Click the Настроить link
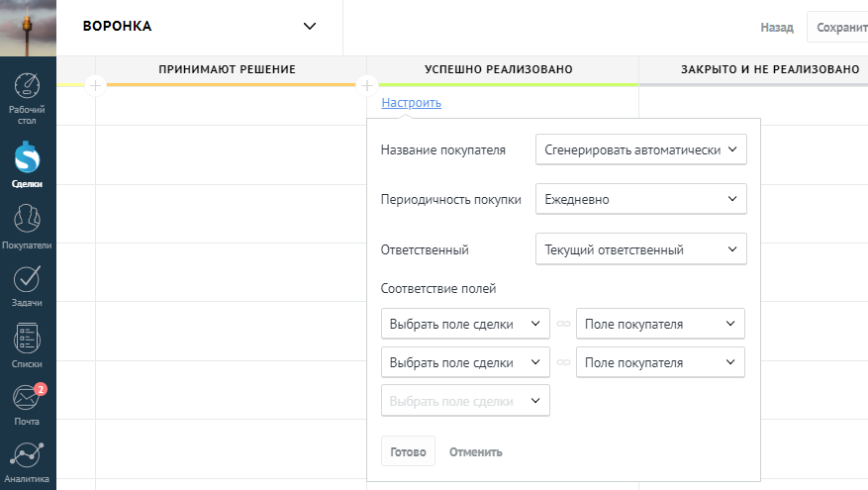868x490 pixels. pyautogui.click(x=411, y=103)
